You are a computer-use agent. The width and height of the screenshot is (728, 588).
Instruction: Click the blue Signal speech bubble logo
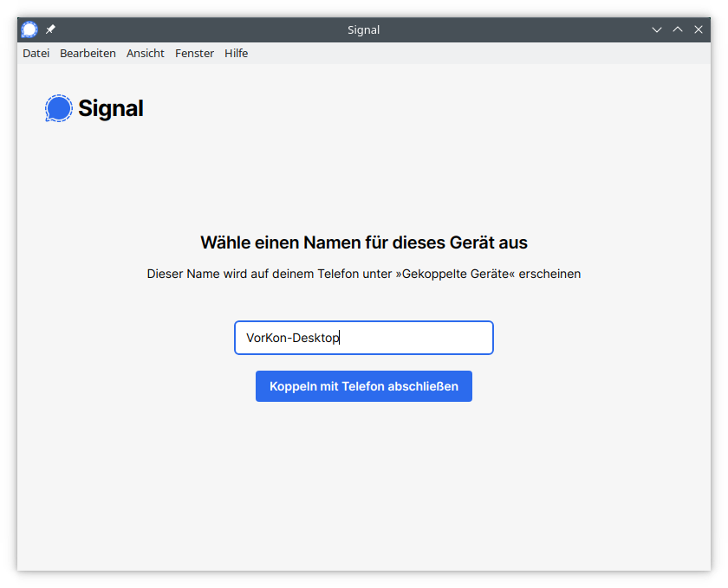tap(58, 108)
